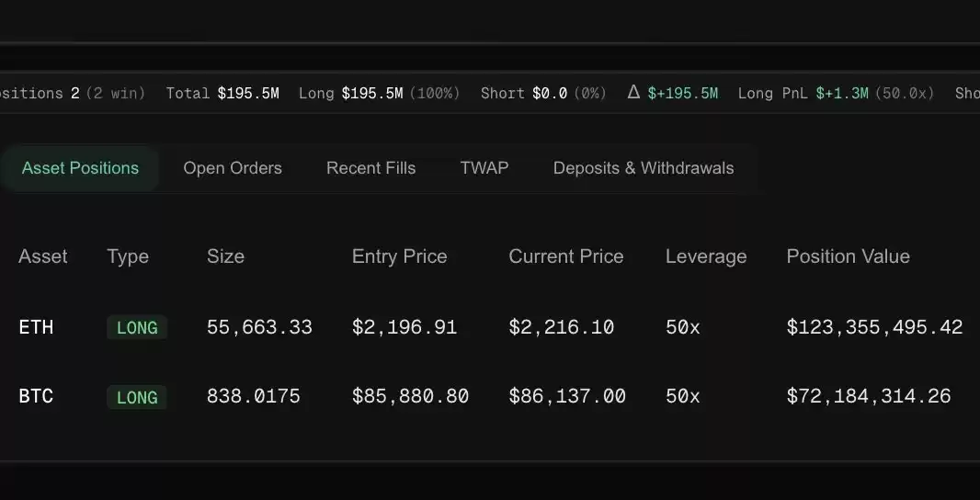Open the TWAP tab

pos(484,168)
